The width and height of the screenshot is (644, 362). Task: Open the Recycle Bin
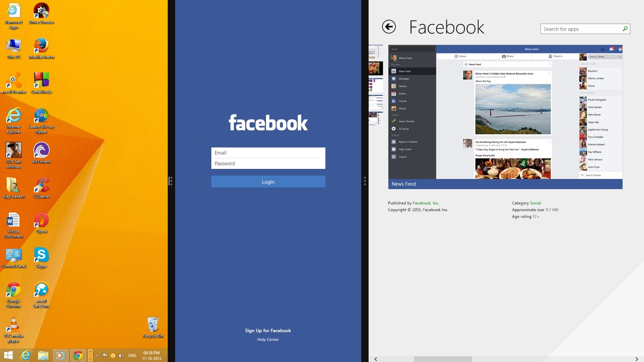153,327
